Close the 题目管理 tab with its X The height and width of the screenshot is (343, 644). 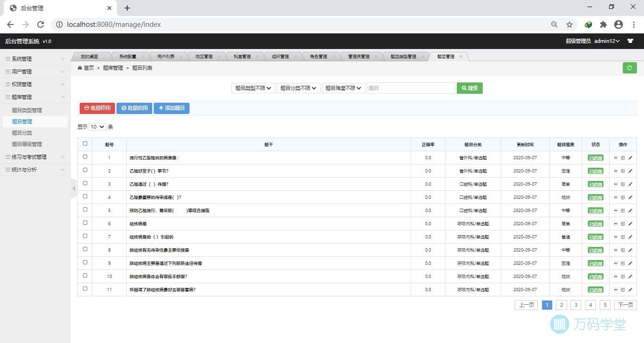(461, 57)
